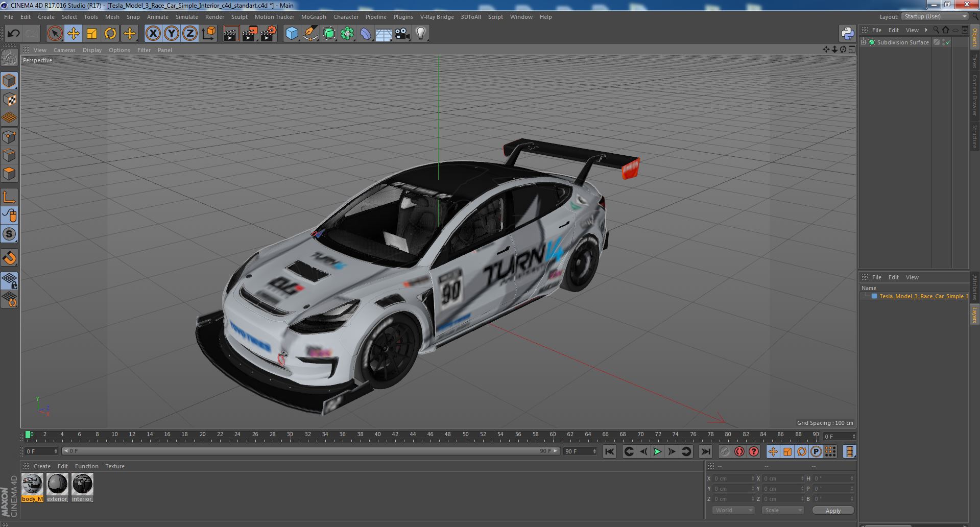Toggle the Locked Workplane icon
Viewport: 980px width, 527px height.
point(9,280)
